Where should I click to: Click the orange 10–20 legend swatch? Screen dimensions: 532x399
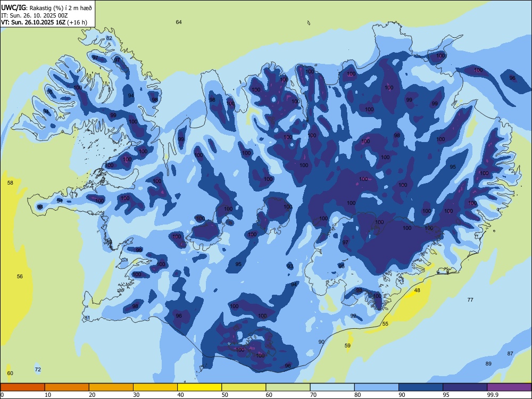pyautogui.click(x=67, y=387)
